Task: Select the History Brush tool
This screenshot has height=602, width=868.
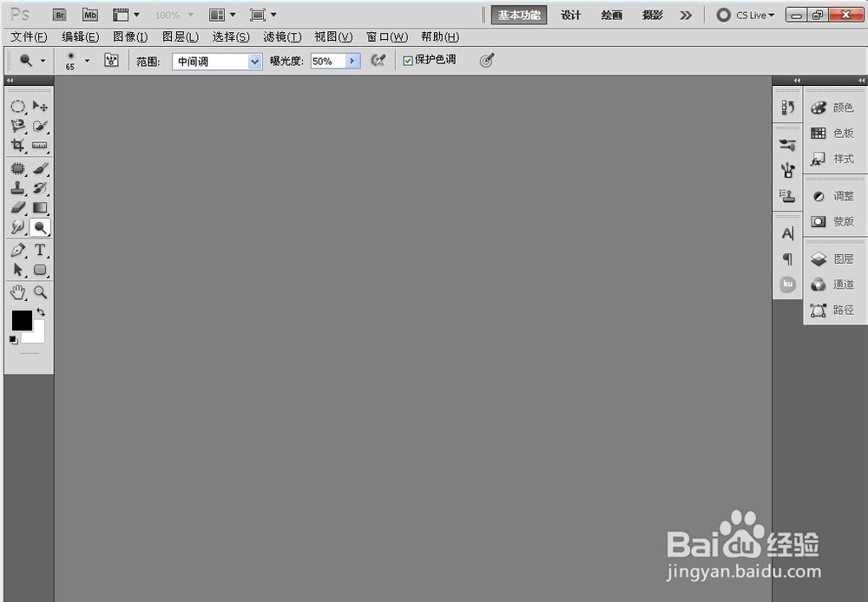Action: [x=40, y=188]
